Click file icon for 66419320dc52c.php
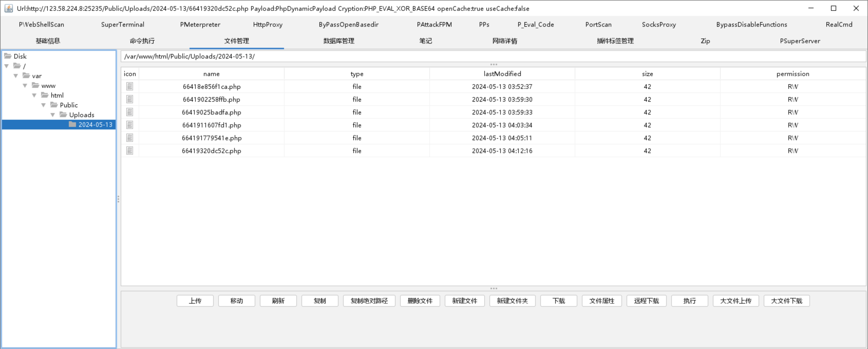The height and width of the screenshot is (349, 868). 129,151
